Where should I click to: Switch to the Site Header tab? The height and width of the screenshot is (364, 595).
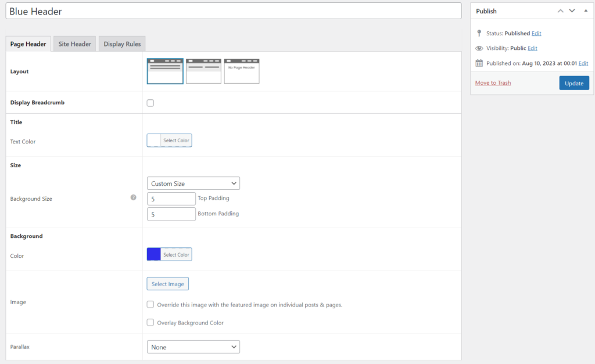pyautogui.click(x=74, y=43)
